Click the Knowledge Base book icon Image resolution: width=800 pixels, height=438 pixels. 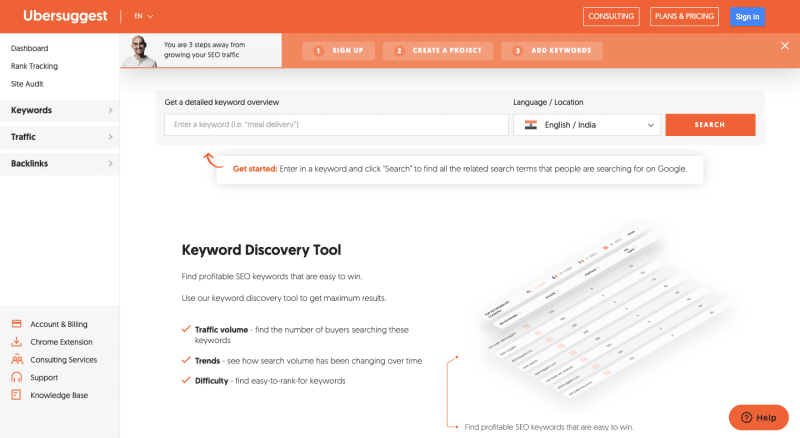pyautogui.click(x=16, y=395)
